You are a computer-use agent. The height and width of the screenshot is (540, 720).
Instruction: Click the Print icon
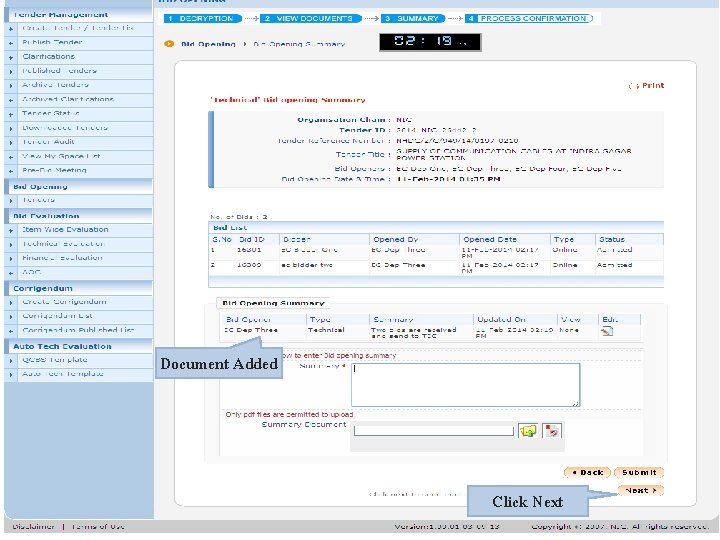pos(633,86)
